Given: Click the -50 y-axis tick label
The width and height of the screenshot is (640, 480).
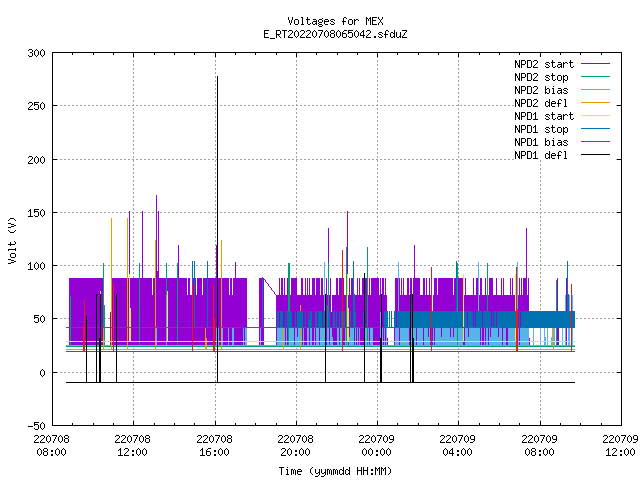Looking at the screenshot, I should point(36,426).
